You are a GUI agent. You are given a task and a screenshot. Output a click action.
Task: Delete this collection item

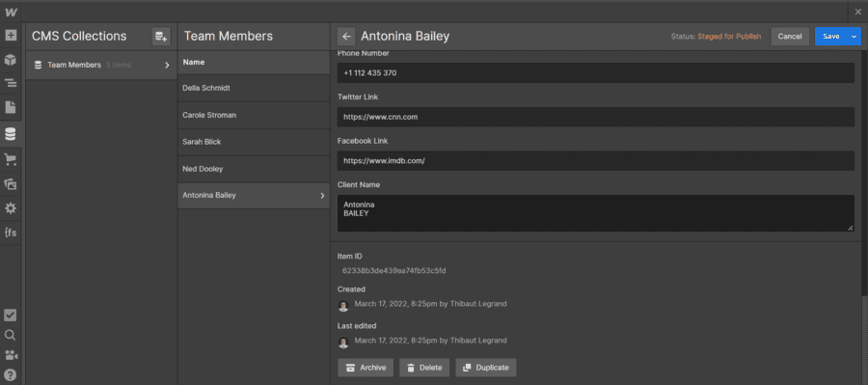(x=424, y=368)
